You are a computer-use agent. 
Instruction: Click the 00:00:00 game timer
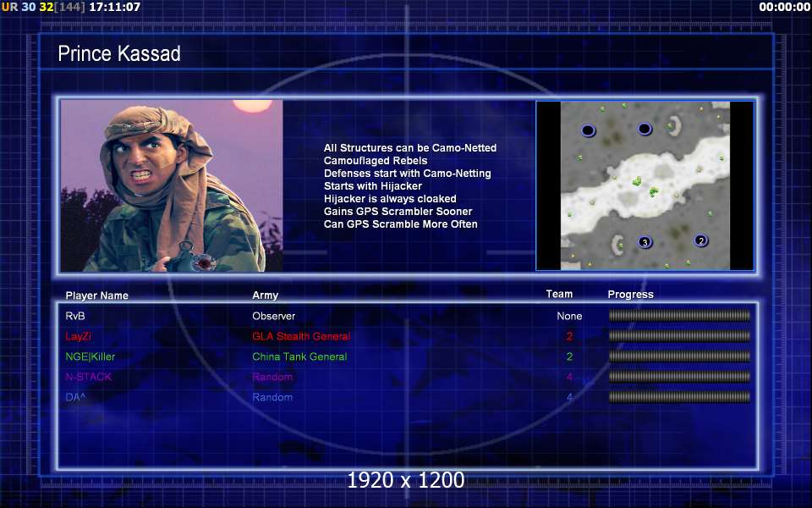pyautogui.click(x=784, y=8)
